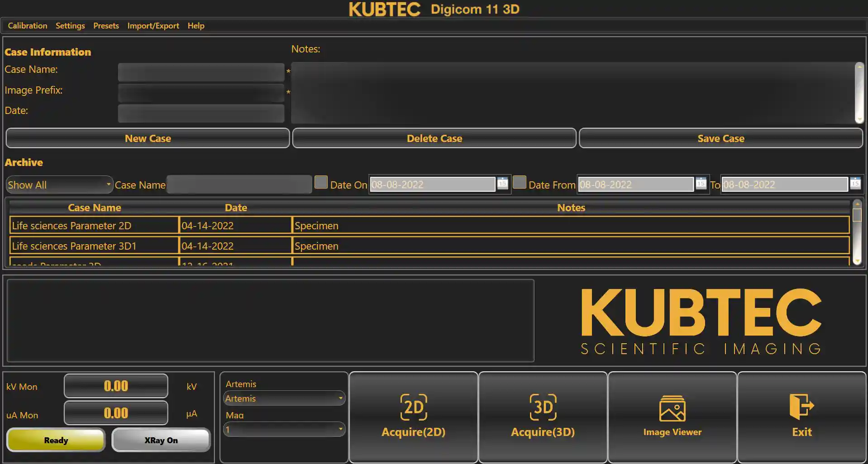
Task: Open the Artemis system dropdown
Action: pos(284,398)
